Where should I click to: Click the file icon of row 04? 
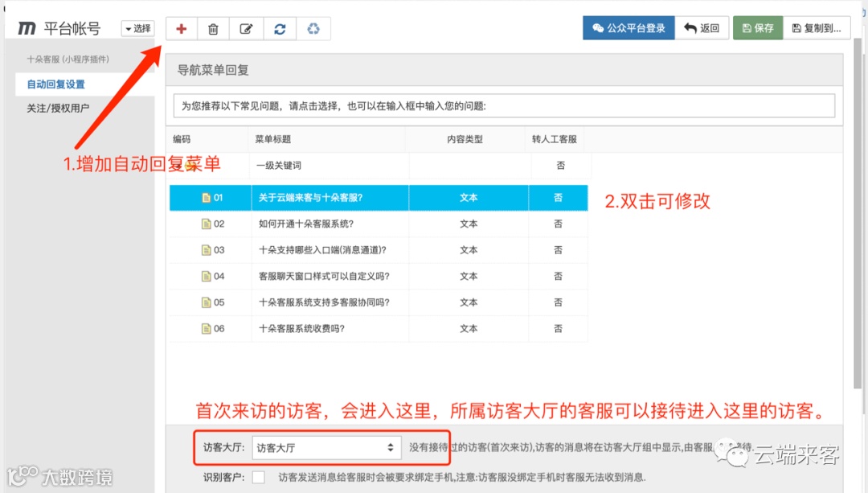click(x=206, y=276)
